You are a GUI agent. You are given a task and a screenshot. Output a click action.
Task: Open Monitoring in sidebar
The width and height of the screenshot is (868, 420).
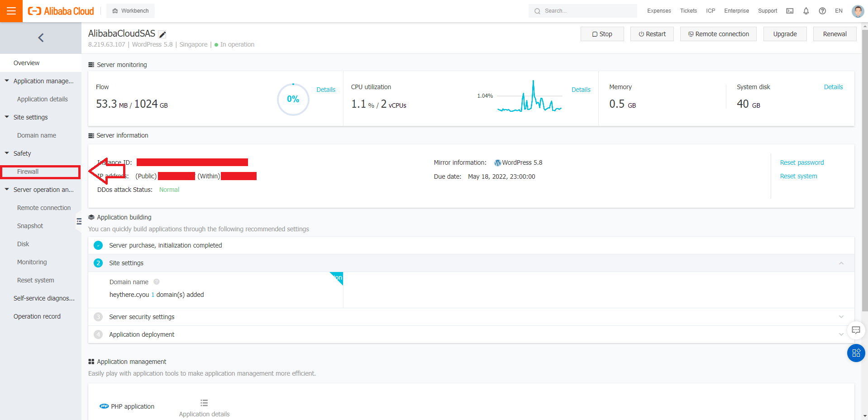[32, 262]
